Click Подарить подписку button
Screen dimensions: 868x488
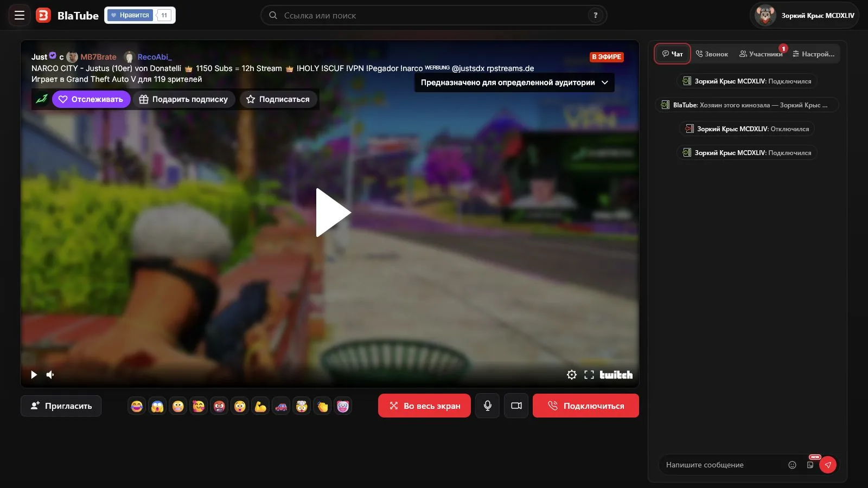coord(184,99)
